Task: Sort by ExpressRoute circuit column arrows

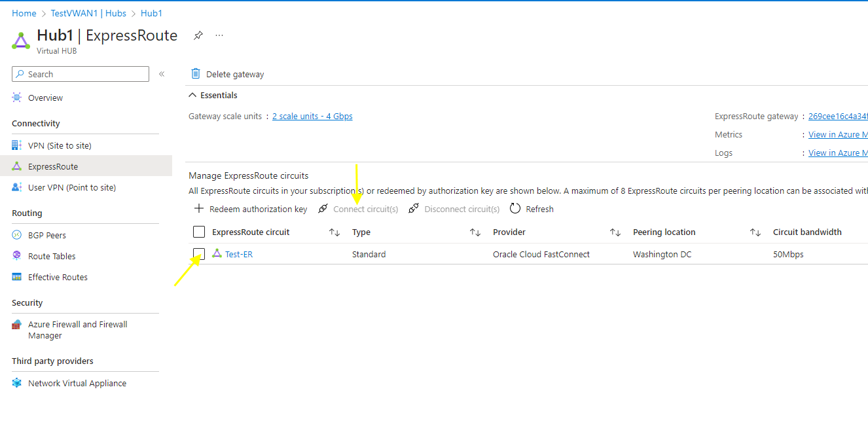Action: [334, 232]
